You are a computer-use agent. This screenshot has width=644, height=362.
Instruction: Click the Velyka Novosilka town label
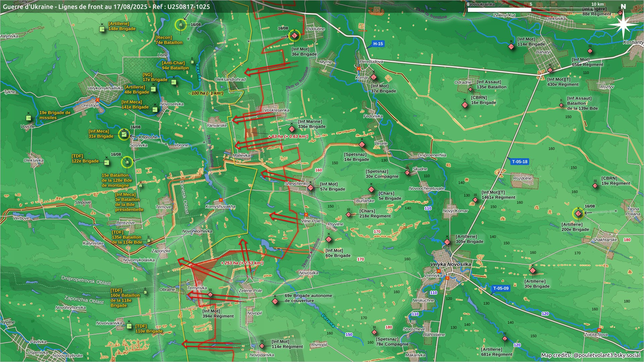(x=450, y=264)
